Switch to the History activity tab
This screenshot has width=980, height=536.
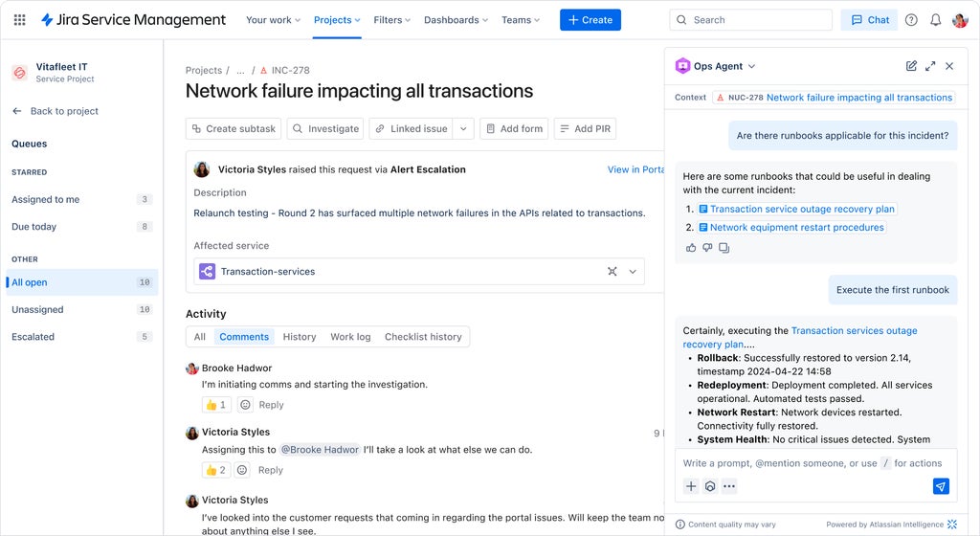tap(300, 337)
